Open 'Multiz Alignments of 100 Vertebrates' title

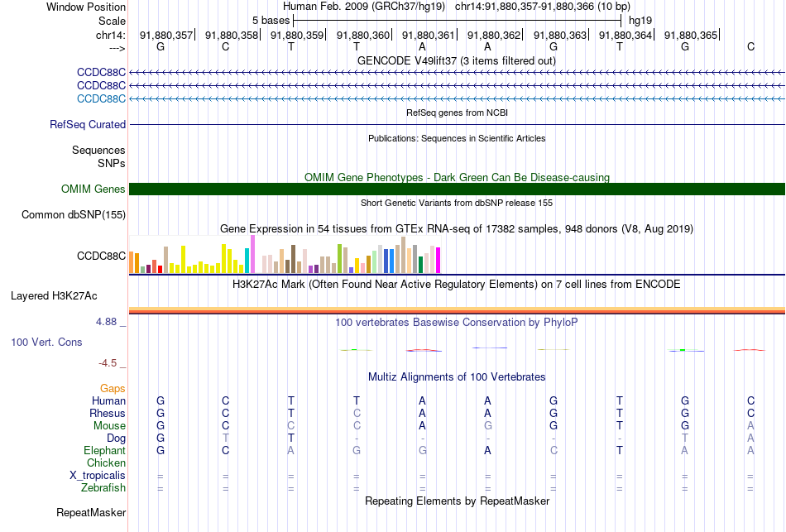coord(457,377)
